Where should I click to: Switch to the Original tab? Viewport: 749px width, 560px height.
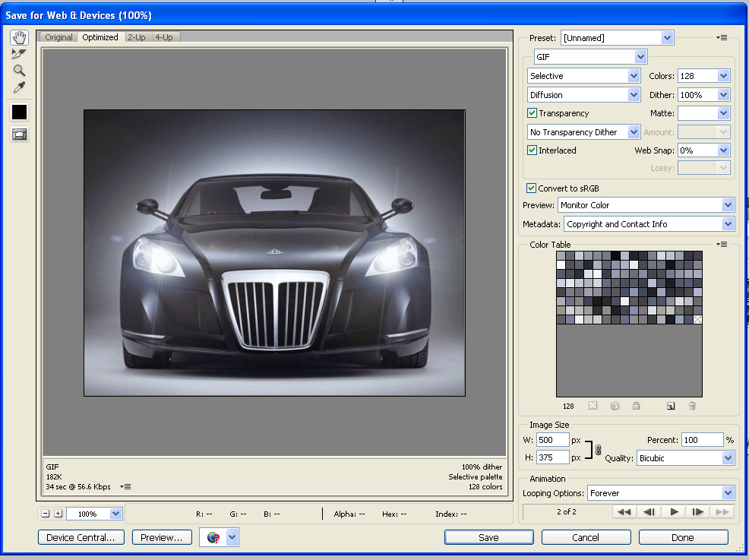(58, 37)
